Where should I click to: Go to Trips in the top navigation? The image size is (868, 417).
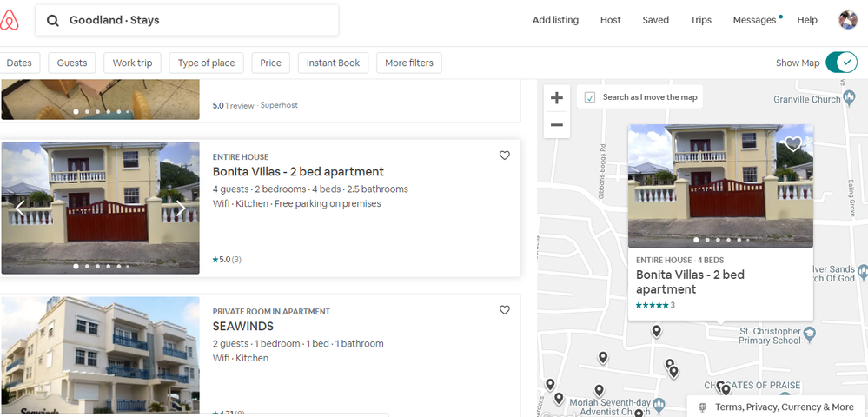700,20
